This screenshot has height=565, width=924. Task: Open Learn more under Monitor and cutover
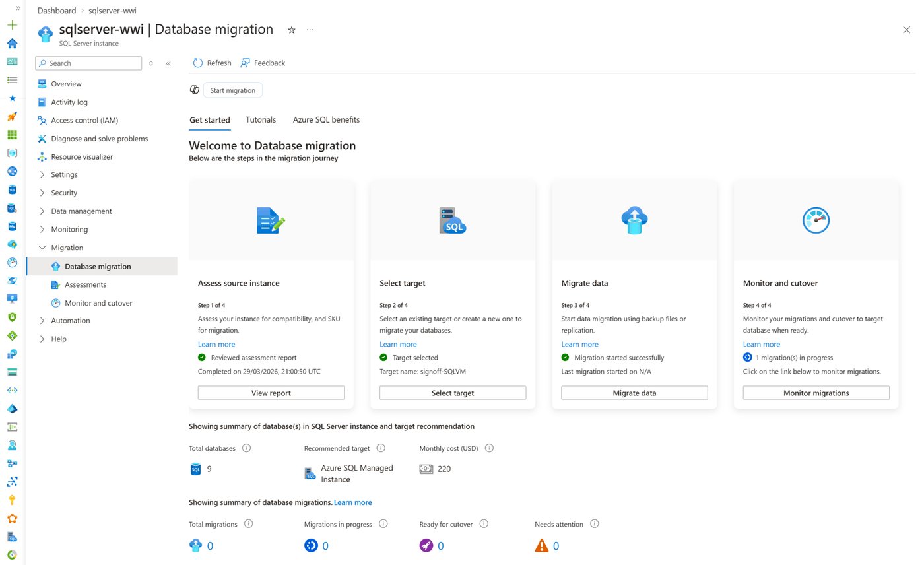762,344
